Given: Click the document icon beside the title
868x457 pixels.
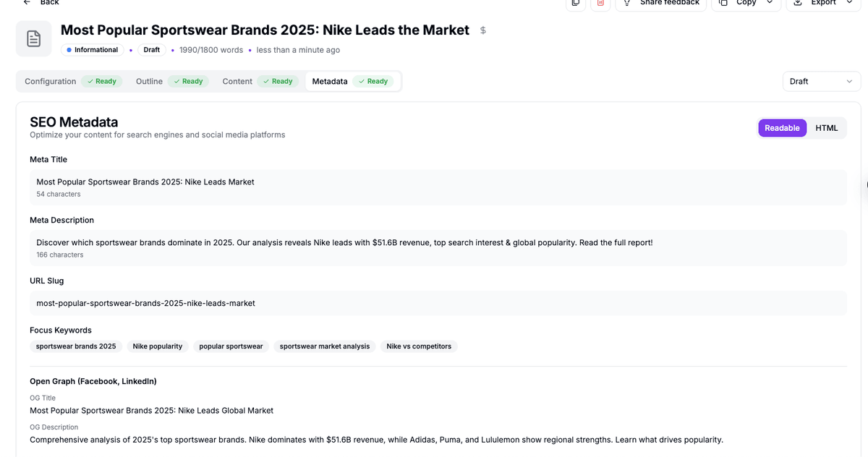Looking at the screenshot, I should pos(34,38).
